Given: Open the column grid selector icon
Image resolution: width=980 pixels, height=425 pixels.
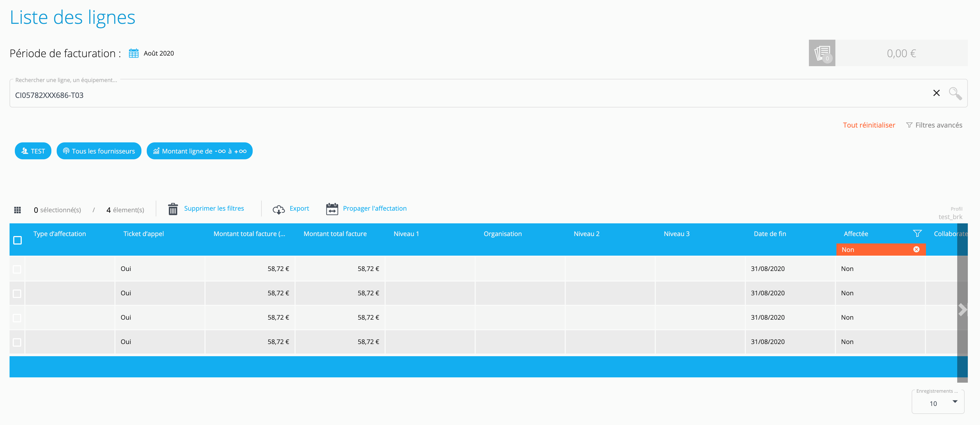Looking at the screenshot, I should (17, 210).
